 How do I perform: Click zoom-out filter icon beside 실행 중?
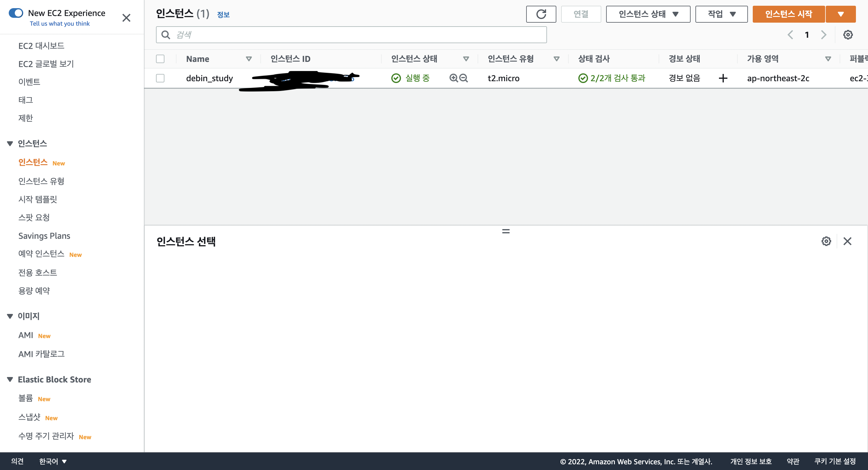point(464,78)
